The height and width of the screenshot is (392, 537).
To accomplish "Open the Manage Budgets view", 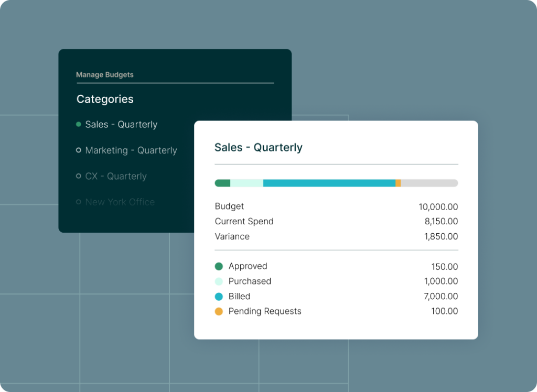I will (x=104, y=75).
